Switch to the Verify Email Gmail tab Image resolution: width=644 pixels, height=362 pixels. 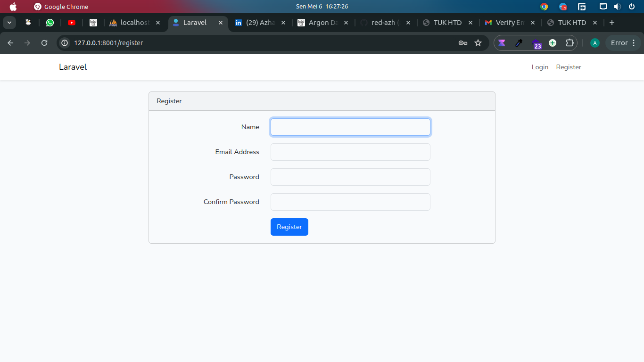[511, 23]
